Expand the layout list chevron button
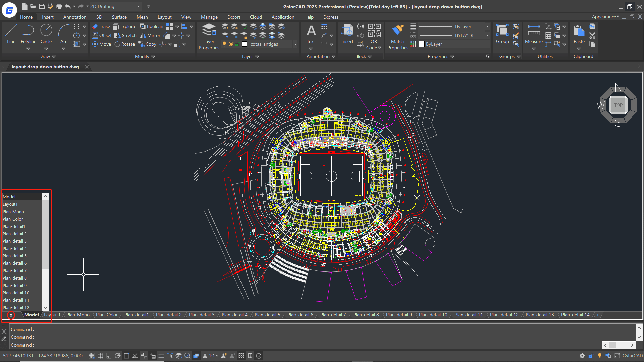Image resolution: width=644 pixels, height=362 pixels. coord(11,315)
